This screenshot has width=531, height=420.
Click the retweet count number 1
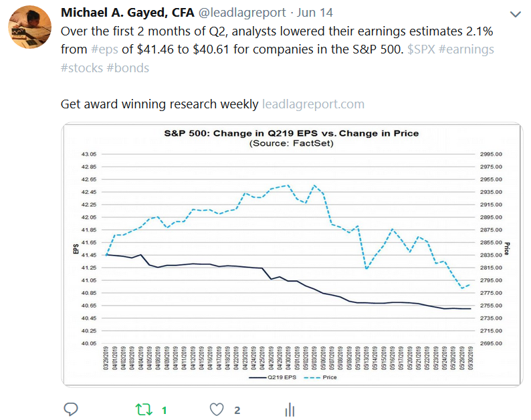pos(164,409)
